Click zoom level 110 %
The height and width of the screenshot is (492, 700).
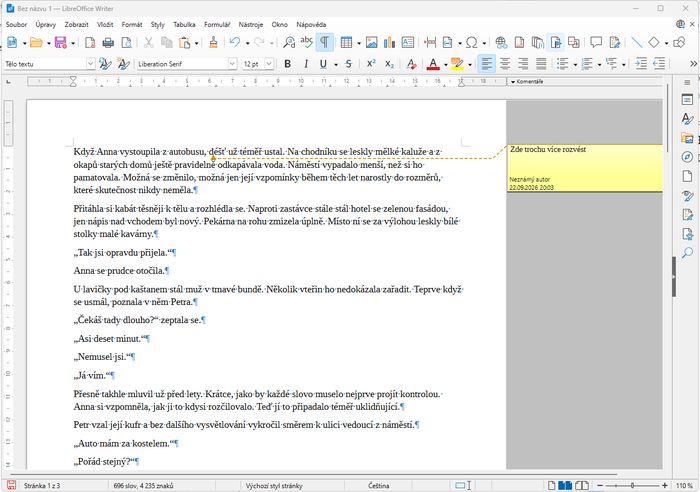point(684,485)
